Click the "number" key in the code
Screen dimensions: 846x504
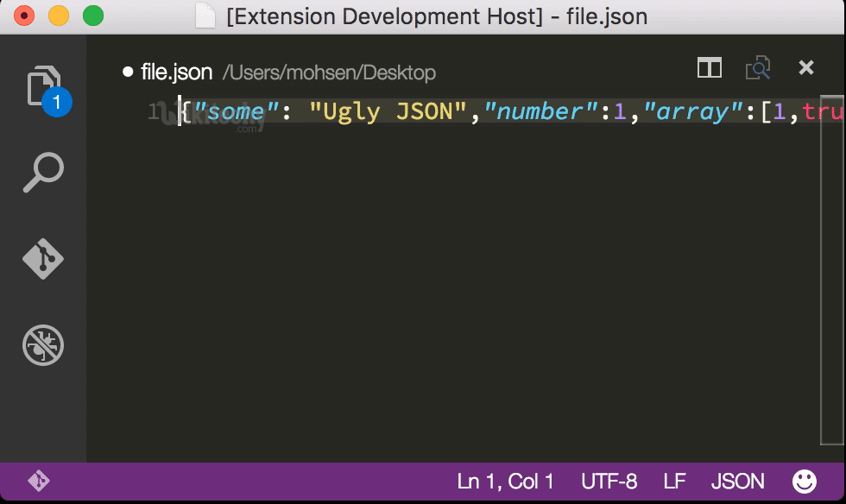[535, 111]
